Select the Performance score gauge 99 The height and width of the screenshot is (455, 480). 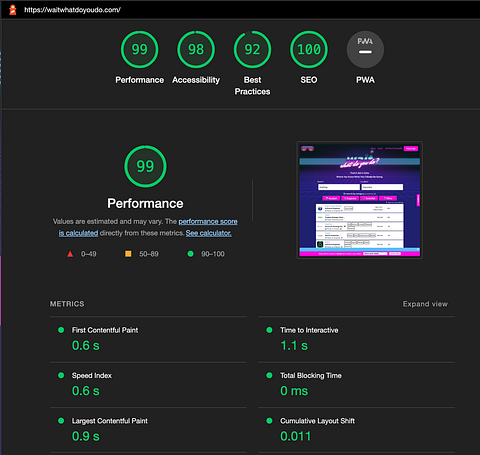[139, 49]
